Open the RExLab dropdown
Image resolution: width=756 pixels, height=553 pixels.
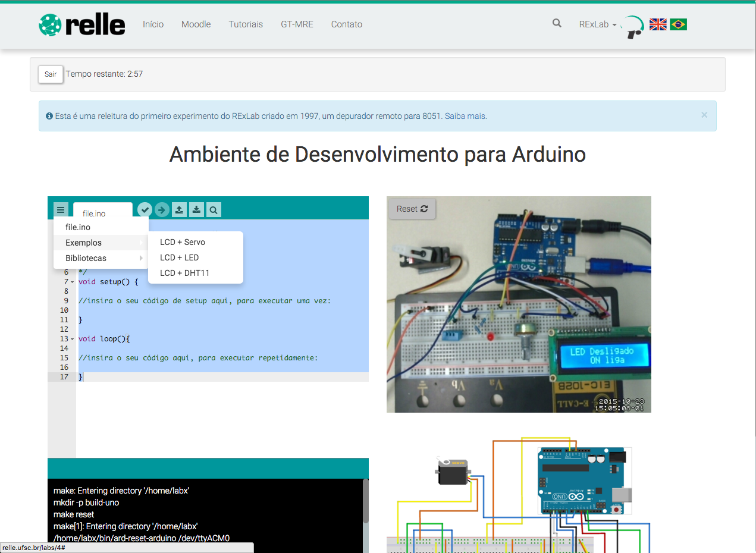pyautogui.click(x=598, y=24)
